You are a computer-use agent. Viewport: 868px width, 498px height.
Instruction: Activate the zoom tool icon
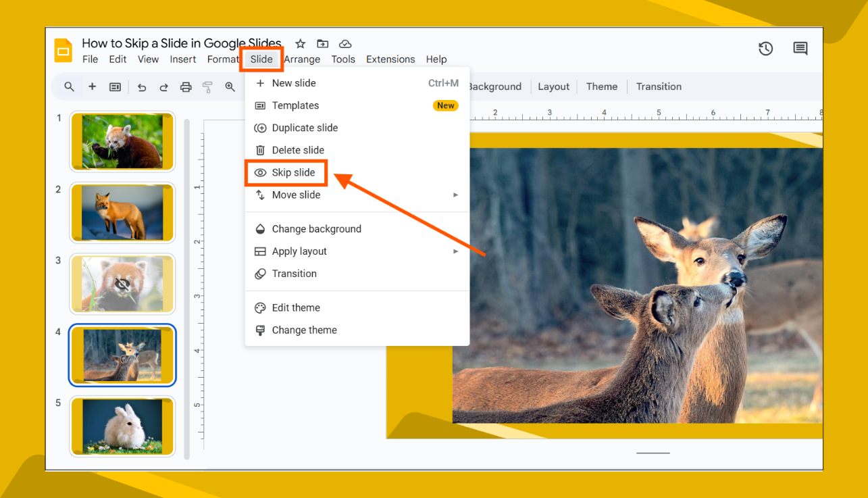pos(230,86)
